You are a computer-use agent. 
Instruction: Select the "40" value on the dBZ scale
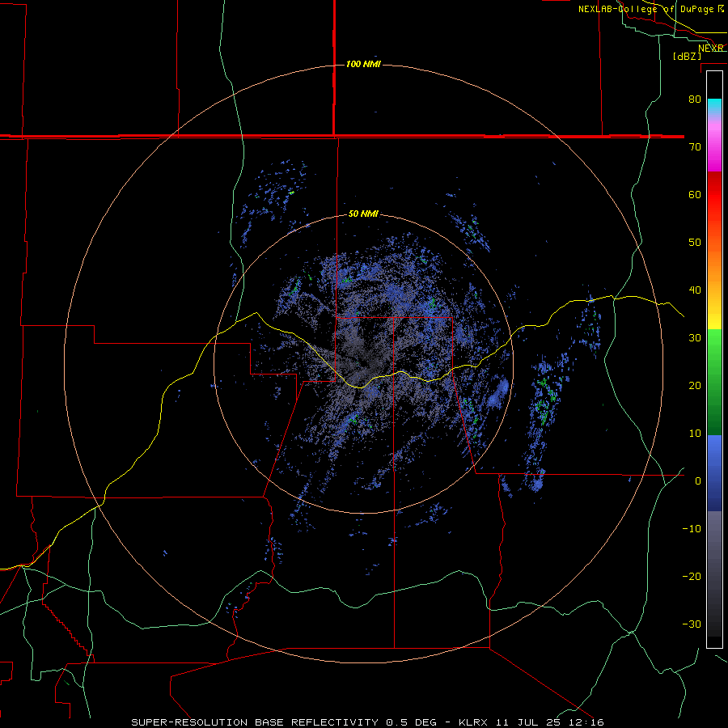pyautogui.click(x=695, y=290)
